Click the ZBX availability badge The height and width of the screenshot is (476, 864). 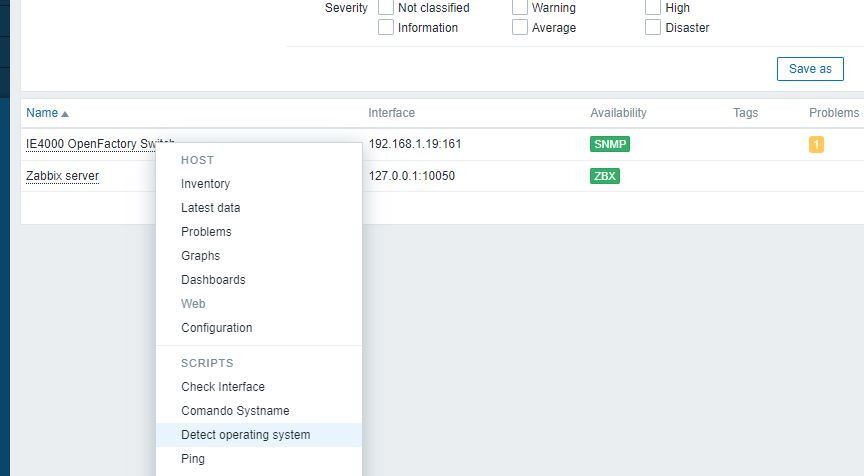click(x=604, y=176)
